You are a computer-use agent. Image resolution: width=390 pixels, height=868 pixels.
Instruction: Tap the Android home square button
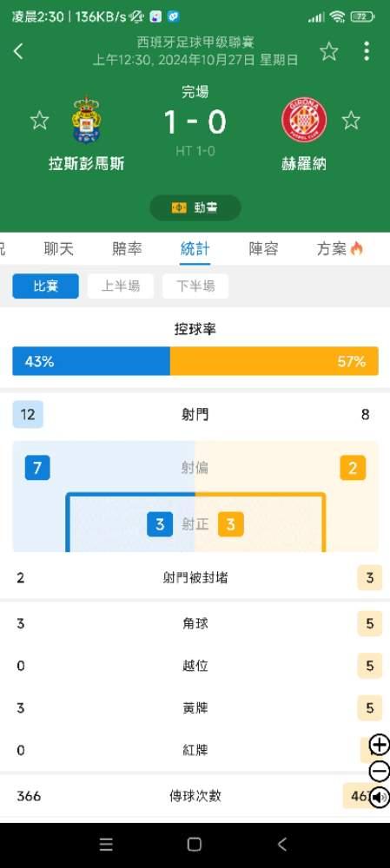(195, 845)
